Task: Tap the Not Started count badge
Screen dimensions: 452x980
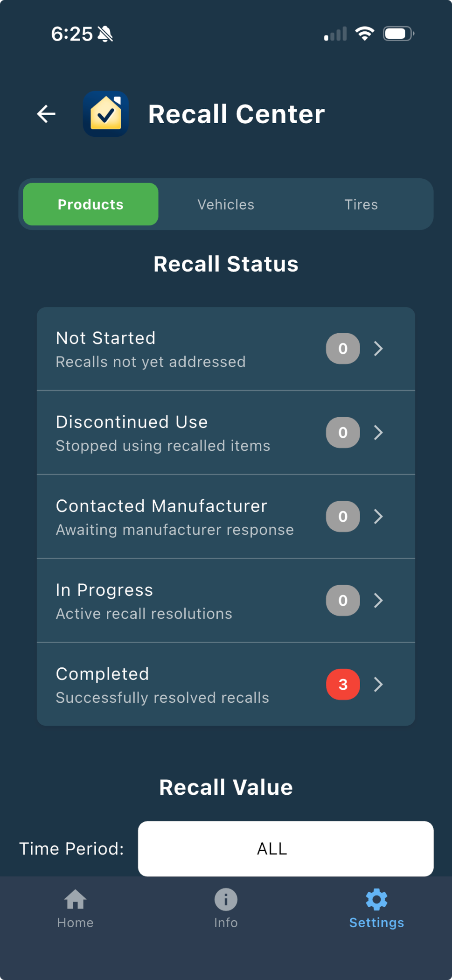Action: click(x=343, y=349)
